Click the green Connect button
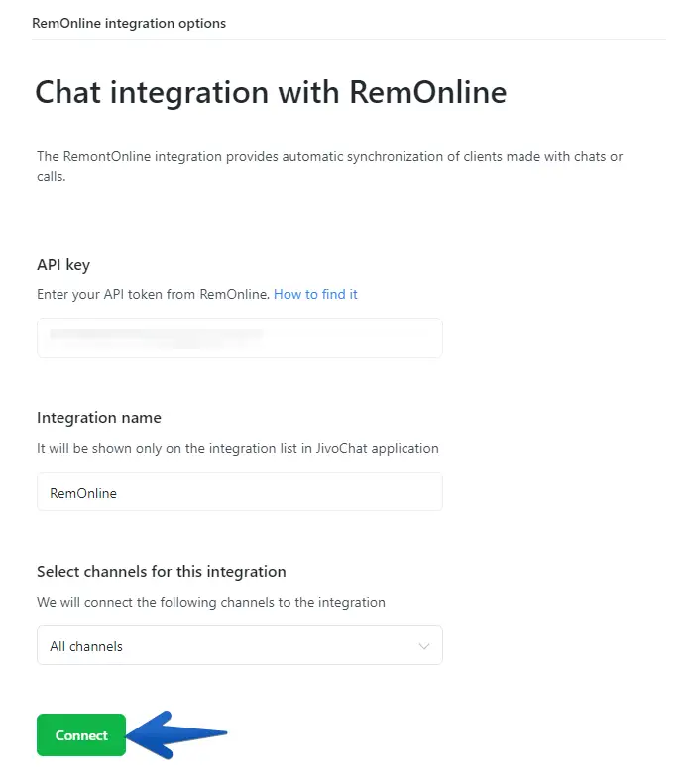Screen dimensions: 694x784 pyautogui.click(x=81, y=735)
